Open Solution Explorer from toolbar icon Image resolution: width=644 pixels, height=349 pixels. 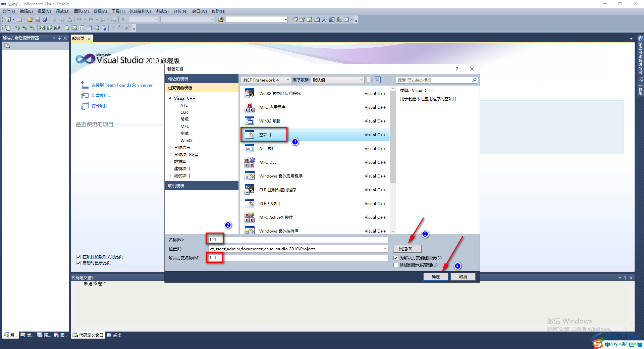[x=294, y=19]
